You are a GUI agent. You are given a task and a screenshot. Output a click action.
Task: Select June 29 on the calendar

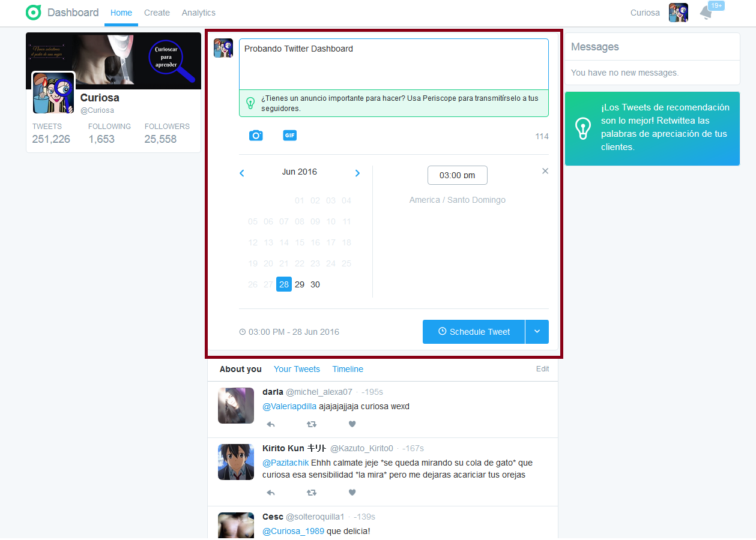pyautogui.click(x=299, y=284)
